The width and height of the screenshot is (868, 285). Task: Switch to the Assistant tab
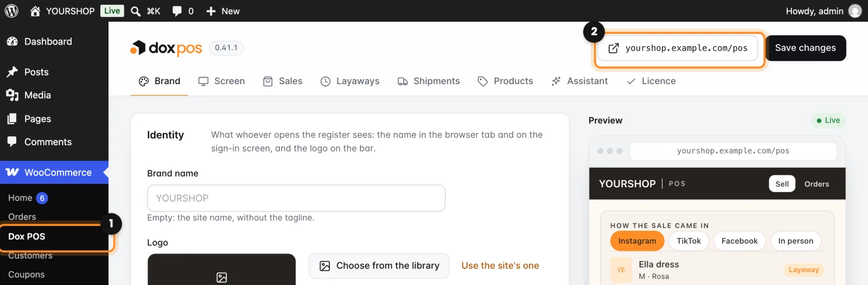(x=579, y=81)
